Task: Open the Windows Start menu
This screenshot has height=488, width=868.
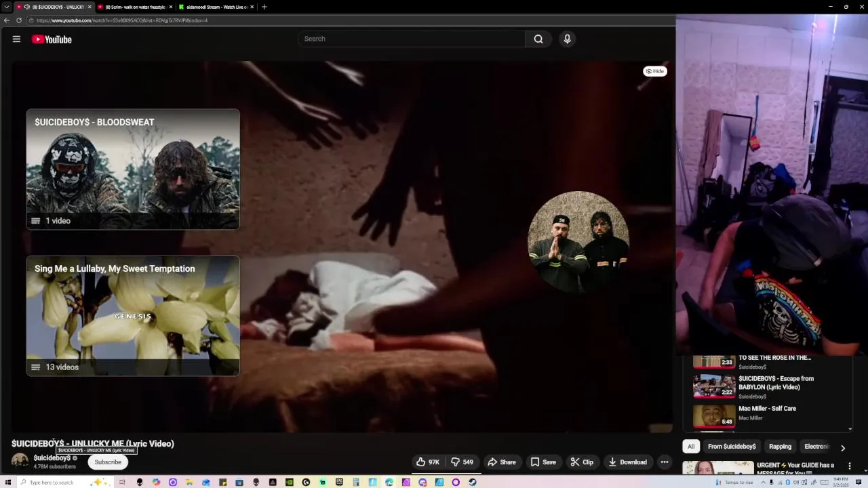Action: pyautogui.click(x=7, y=483)
